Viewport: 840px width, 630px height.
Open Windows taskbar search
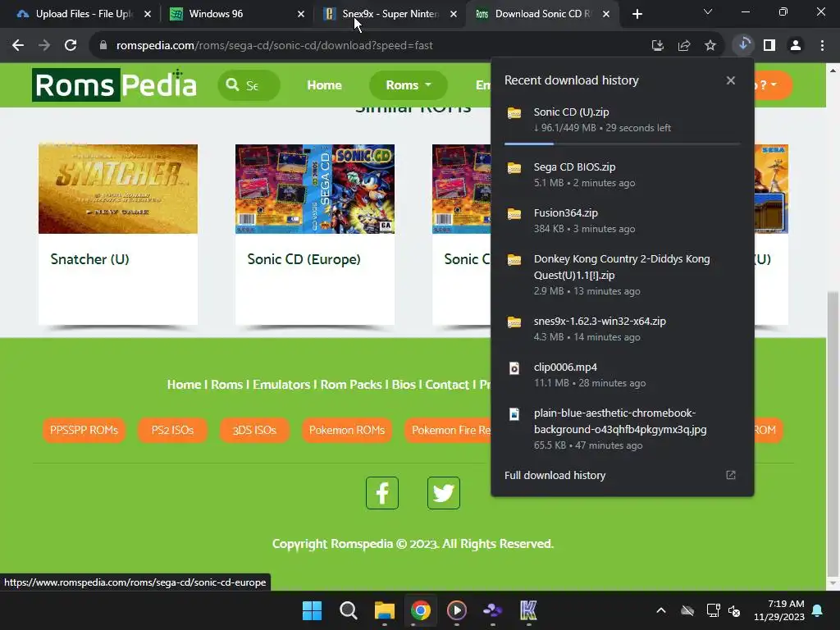(348, 610)
